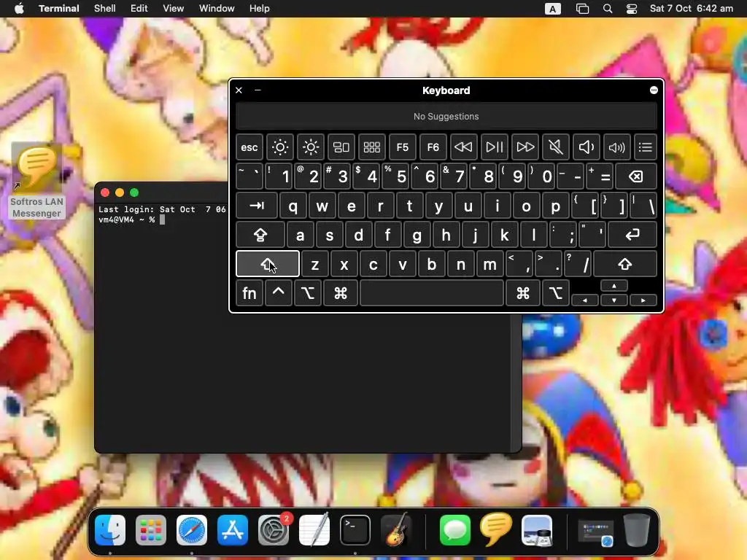
Task: Click the Terminal prompt input area
Action: [x=162, y=219]
